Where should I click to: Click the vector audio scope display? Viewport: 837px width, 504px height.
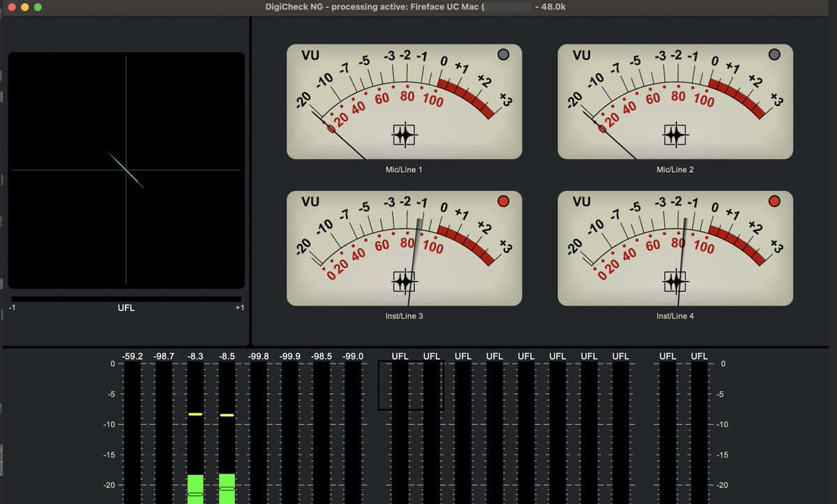pos(126,170)
